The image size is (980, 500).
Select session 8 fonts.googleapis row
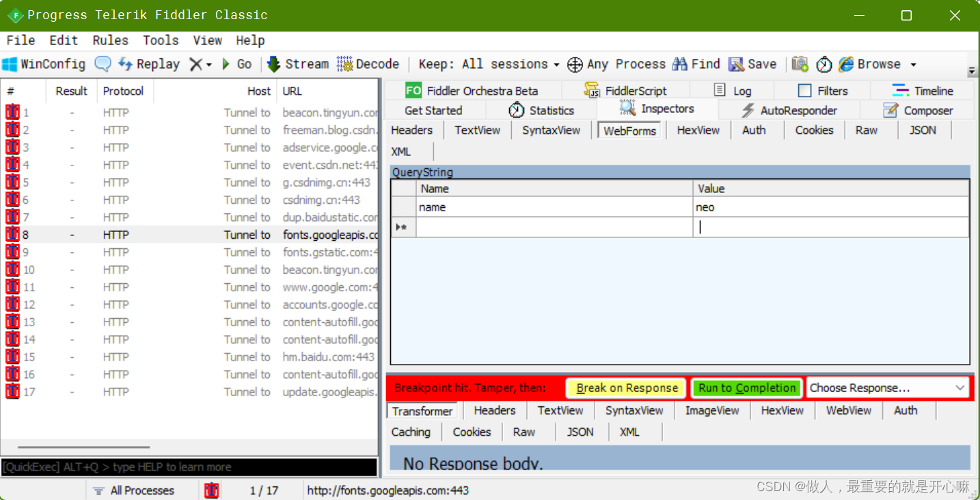(190, 235)
